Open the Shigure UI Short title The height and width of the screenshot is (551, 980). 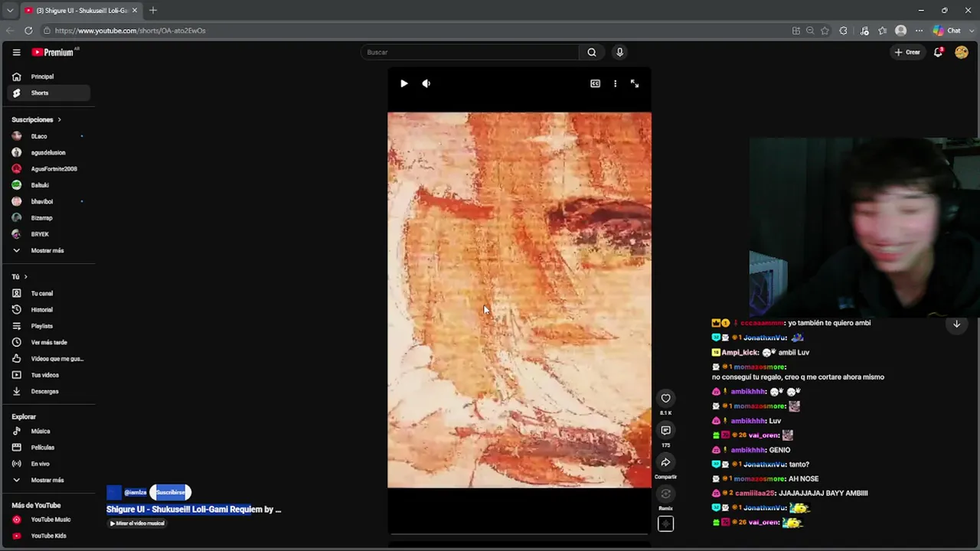[194, 509]
